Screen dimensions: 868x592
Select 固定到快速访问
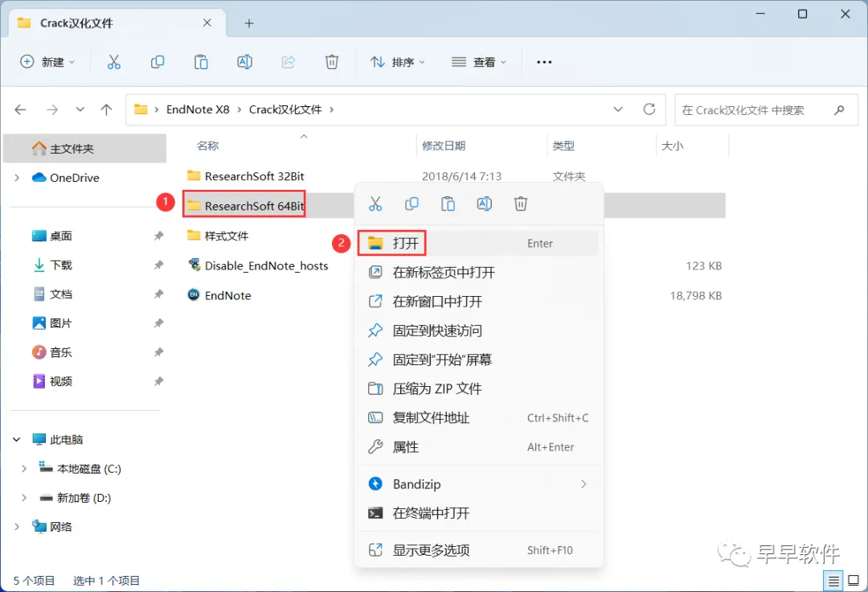pyautogui.click(x=478, y=331)
